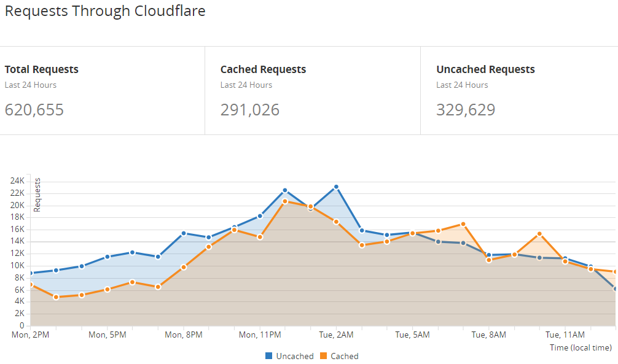This screenshot has width=618, height=364.
Task: Click the 24K y-axis label
Action: pyautogui.click(x=17, y=181)
